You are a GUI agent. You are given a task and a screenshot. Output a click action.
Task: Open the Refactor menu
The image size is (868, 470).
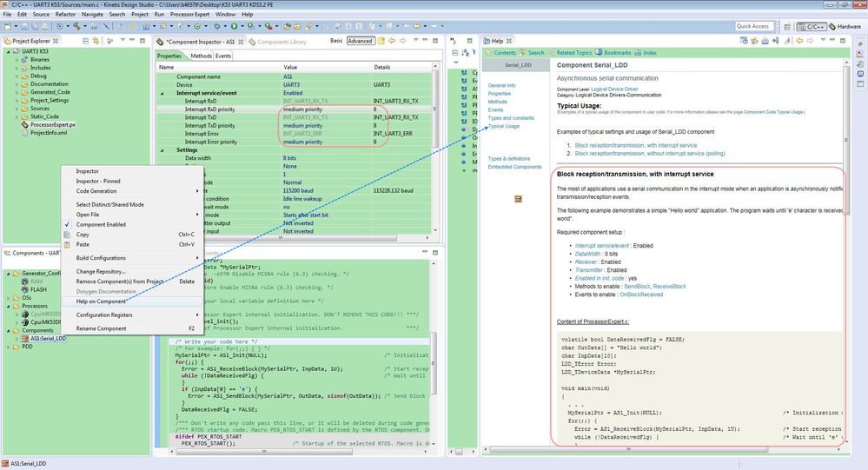(x=65, y=15)
